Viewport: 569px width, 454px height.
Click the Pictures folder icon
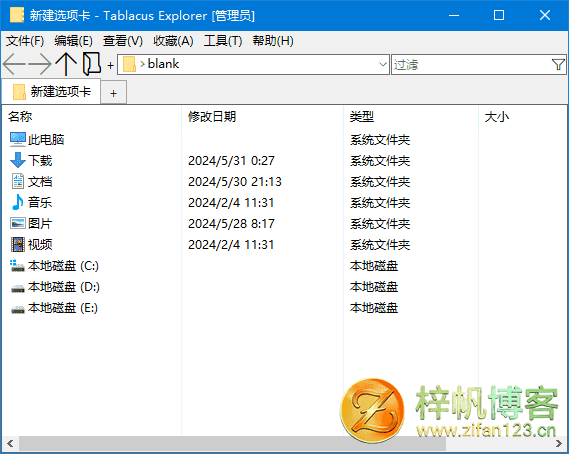coord(17,224)
